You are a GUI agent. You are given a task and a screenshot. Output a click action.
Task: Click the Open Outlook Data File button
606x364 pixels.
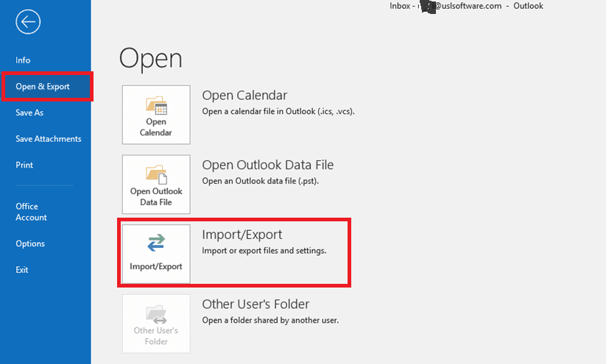point(156,185)
